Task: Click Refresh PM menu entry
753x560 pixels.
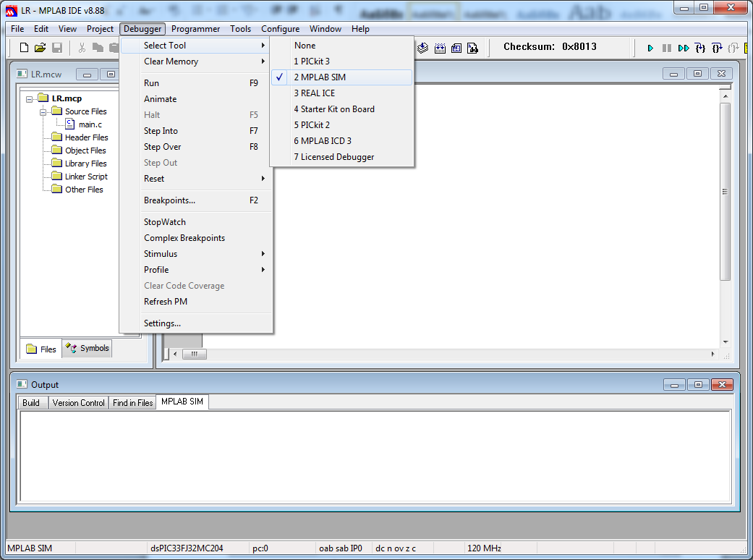Action: pos(196,301)
